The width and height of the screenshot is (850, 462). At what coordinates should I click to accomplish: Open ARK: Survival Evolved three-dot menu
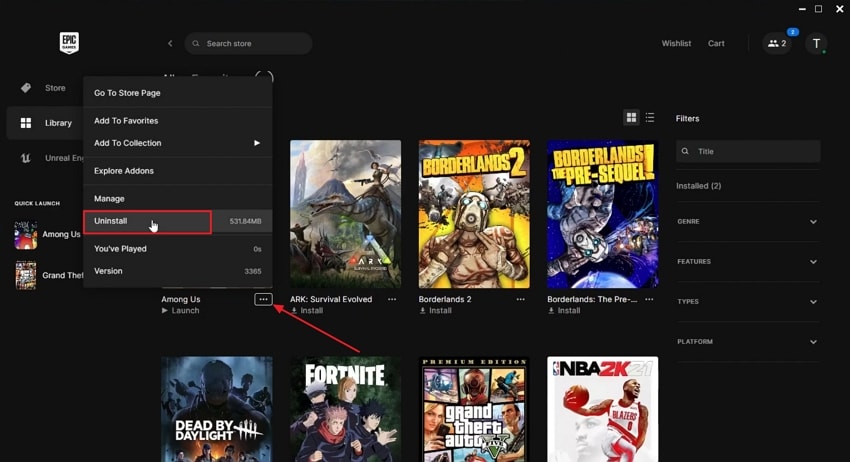pos(392,299)
